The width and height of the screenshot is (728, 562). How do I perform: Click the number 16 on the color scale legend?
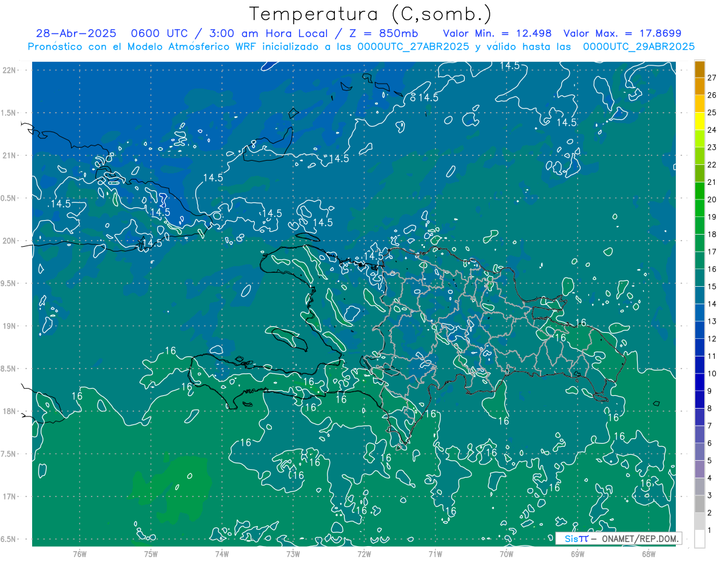point(712,269)
